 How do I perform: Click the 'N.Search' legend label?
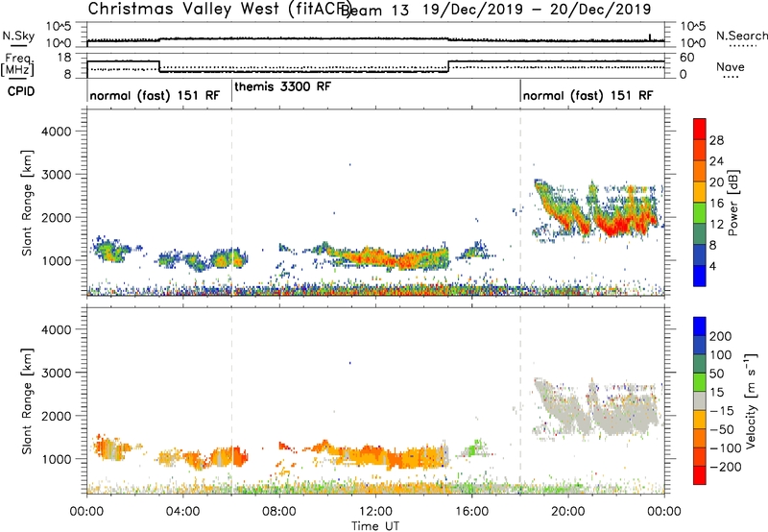pyautogui.click(x=741, y=36)
